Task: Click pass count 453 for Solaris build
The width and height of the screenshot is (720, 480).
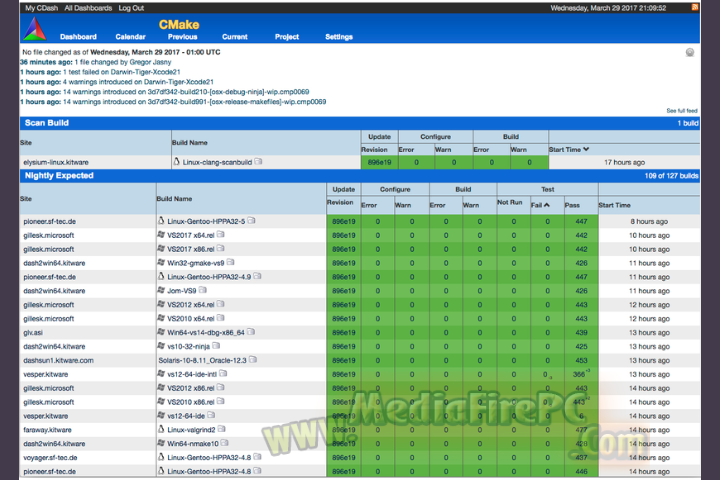Action: [x=581, y=361]
